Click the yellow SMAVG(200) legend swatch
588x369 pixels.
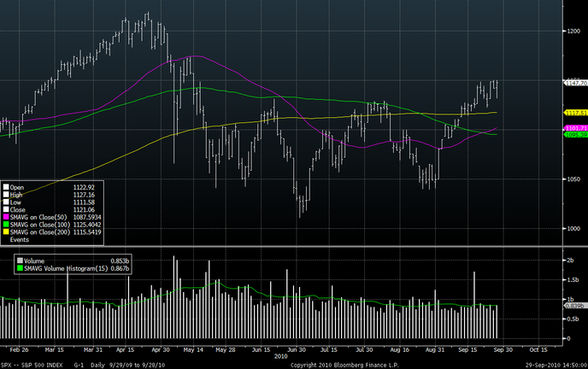pyautogui.click(x=5, y=234)
